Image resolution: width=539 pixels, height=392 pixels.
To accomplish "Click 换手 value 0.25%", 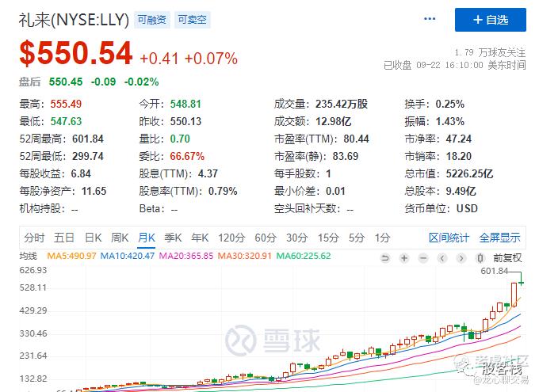I will point(450,104).
